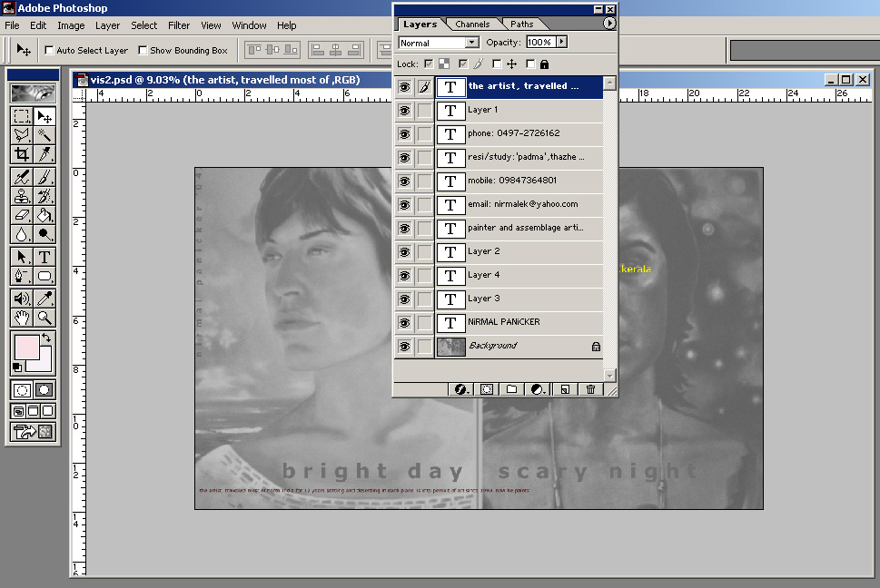Select the Type tool in the toolbox
The height and width of the screenshot is (588, 880).
(x=44, y=257)
